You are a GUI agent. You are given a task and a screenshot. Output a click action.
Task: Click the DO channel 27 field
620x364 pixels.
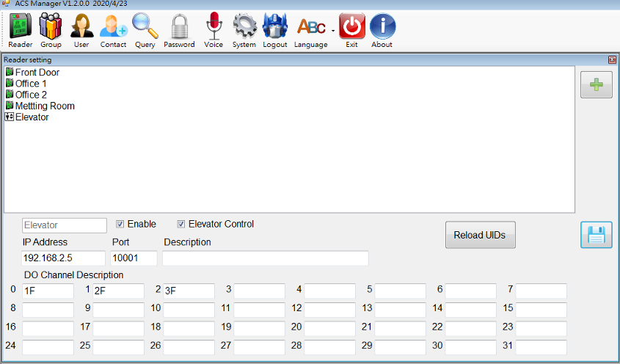click(x=259, y=347)
